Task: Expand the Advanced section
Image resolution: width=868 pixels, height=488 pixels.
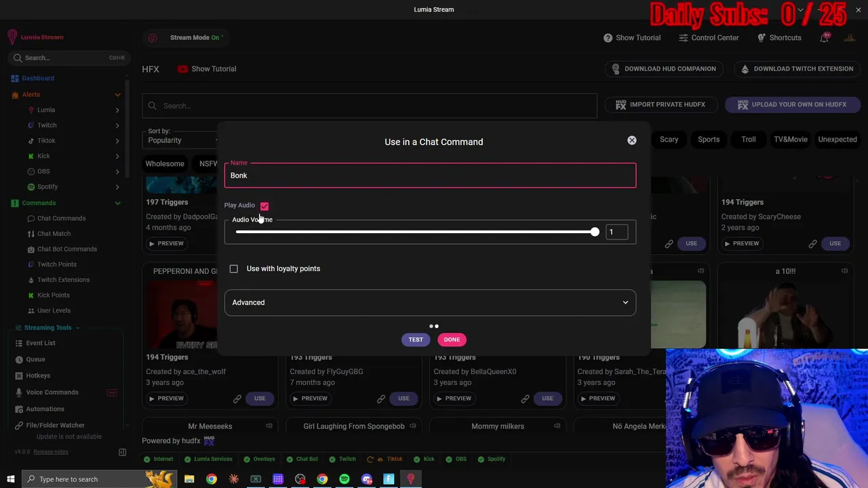Action: 430,302
